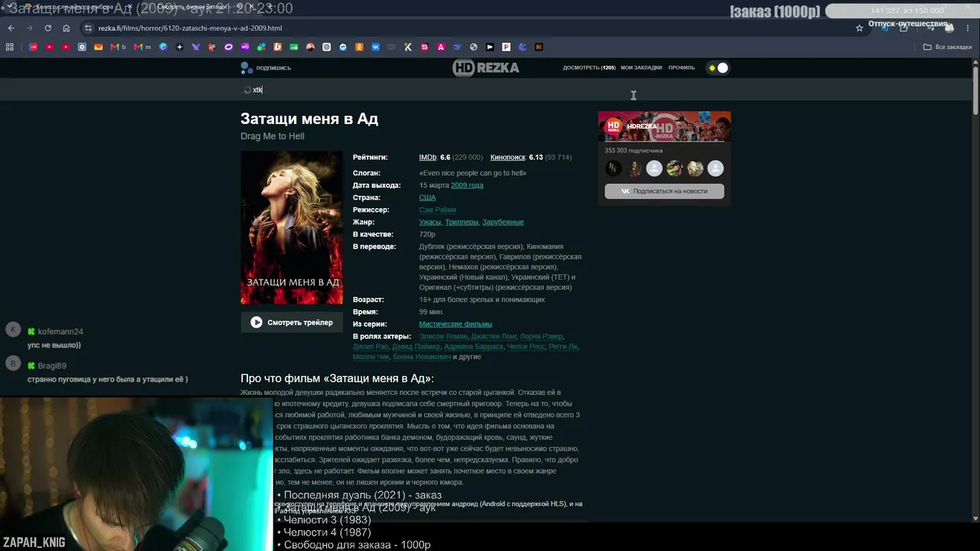Open the Кинопоиск rating link
The width and height of the screenshot is (980, 551).
coord(508,158)
